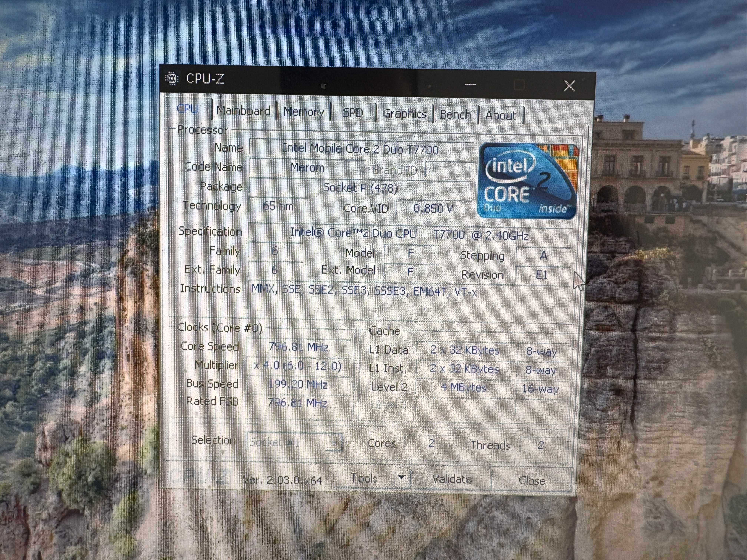Viewport: 747px width, 560px height.
Task: Open the Memory tab
Action: point(303,112)
